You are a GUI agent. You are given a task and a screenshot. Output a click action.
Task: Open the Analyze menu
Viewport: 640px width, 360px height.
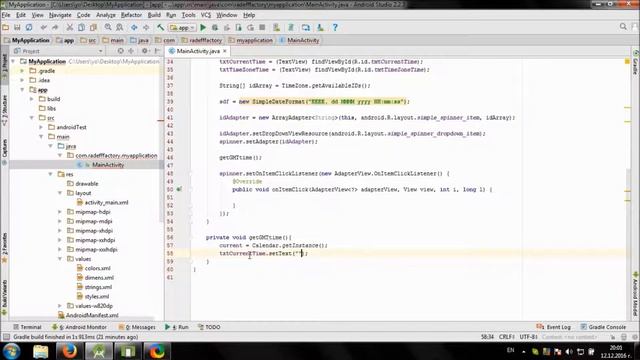point(106,15)
